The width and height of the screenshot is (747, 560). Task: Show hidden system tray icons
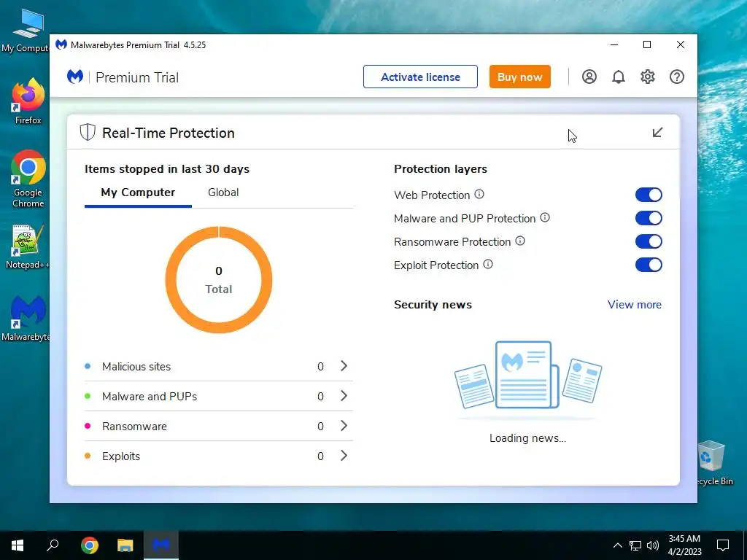click(x=617, y=545)
